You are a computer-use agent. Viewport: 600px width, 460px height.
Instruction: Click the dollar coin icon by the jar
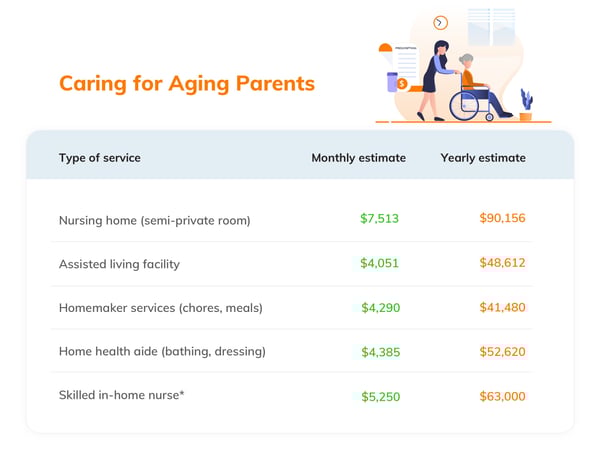pos(402,83)
